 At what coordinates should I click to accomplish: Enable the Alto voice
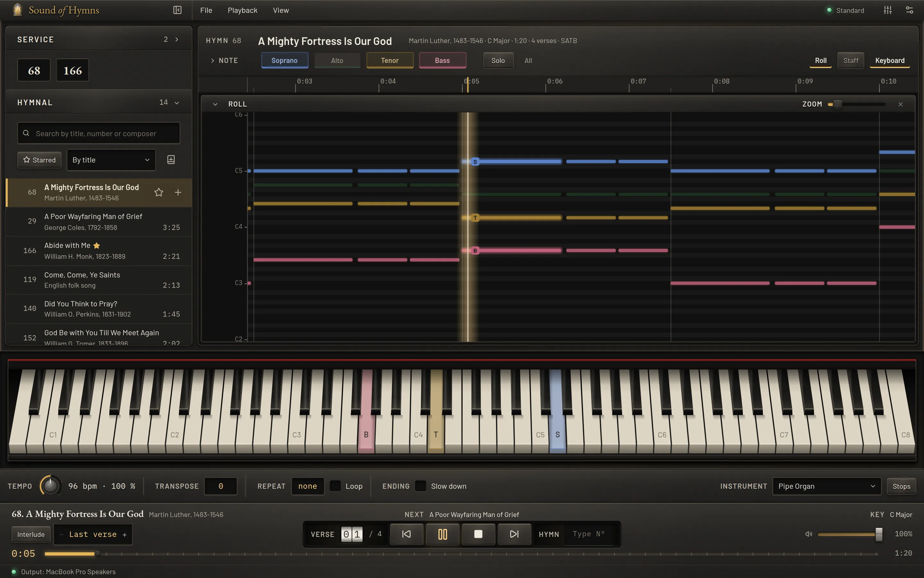(x=337, y=60)
